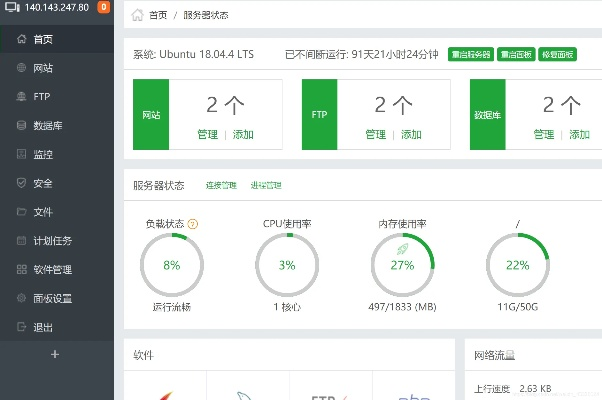Open 面板设置 (Panel Settings)
Screen dimensions: 602x400
coord(52,298)
